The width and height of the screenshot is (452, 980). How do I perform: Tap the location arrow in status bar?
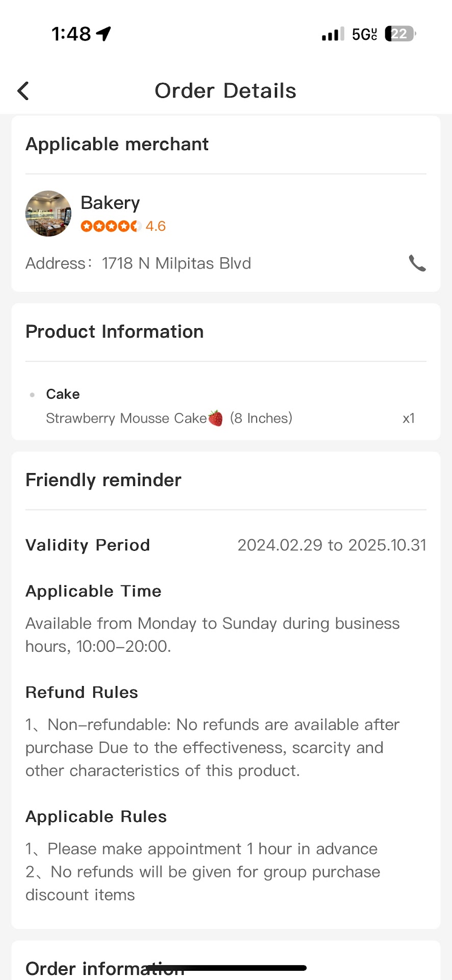[104, 34]
